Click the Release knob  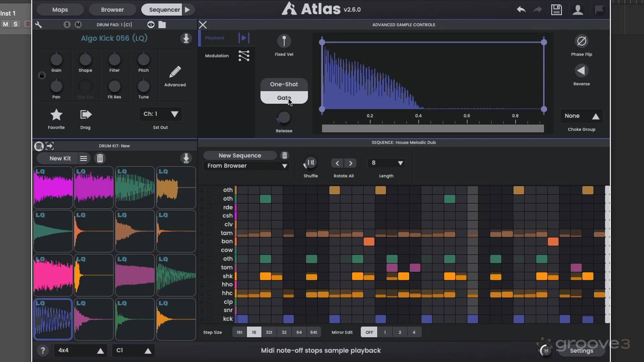click(x=284, y=118)
